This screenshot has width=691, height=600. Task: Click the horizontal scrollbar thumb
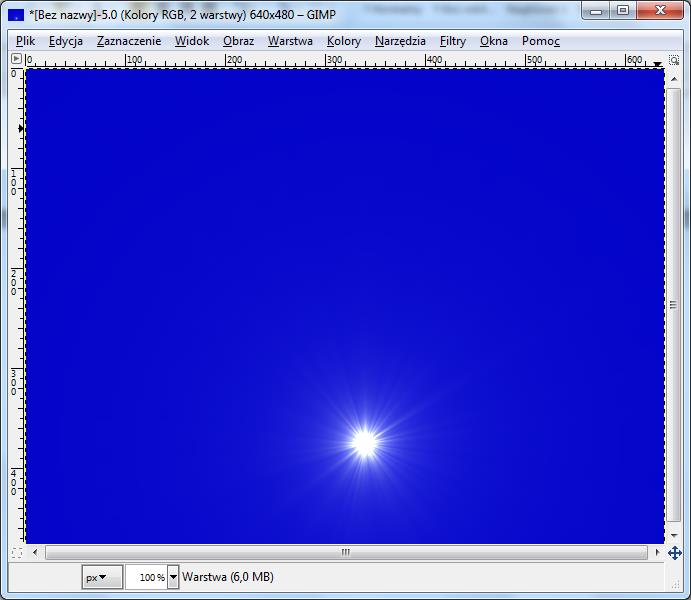[346, 552]
